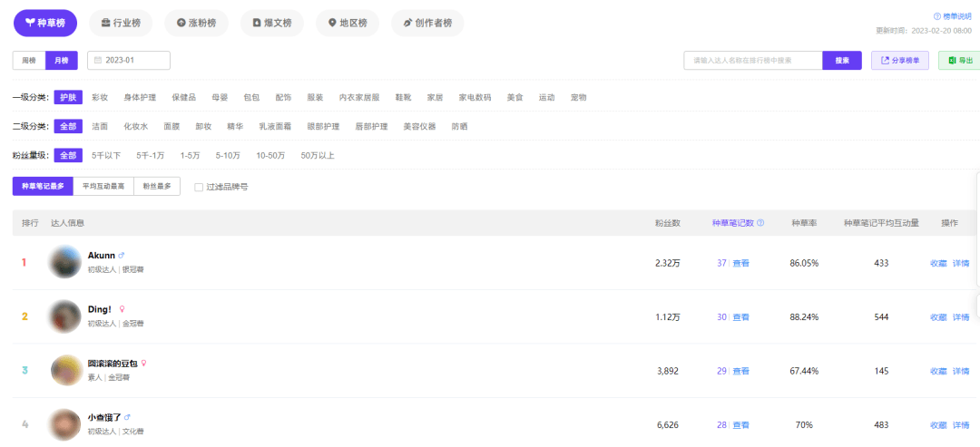The height and width of the screenshot is (447, 980).
Task: Focus the 达人名称 search input
Action: pyautogui.click(x=753, y=61)
